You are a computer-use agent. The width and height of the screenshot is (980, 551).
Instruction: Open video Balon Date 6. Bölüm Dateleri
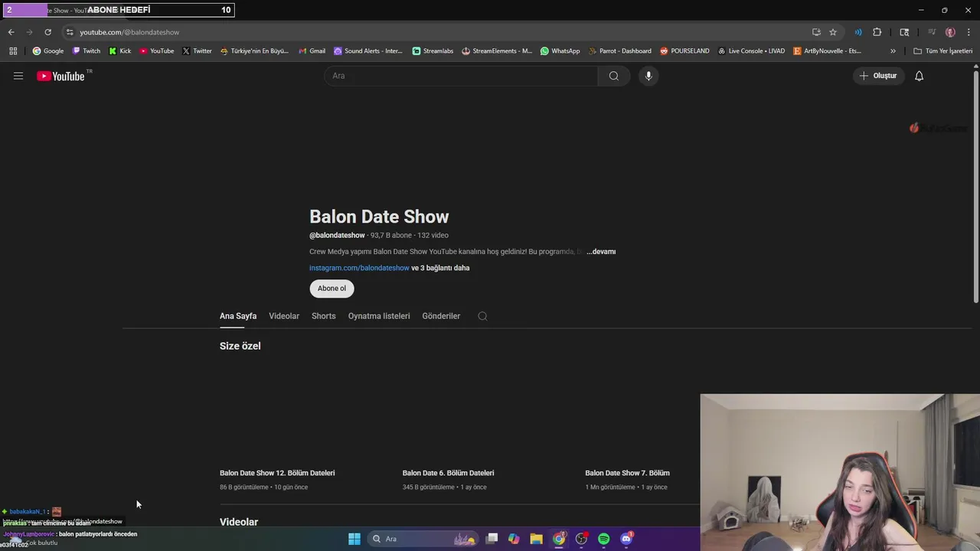tap(449, 473)
